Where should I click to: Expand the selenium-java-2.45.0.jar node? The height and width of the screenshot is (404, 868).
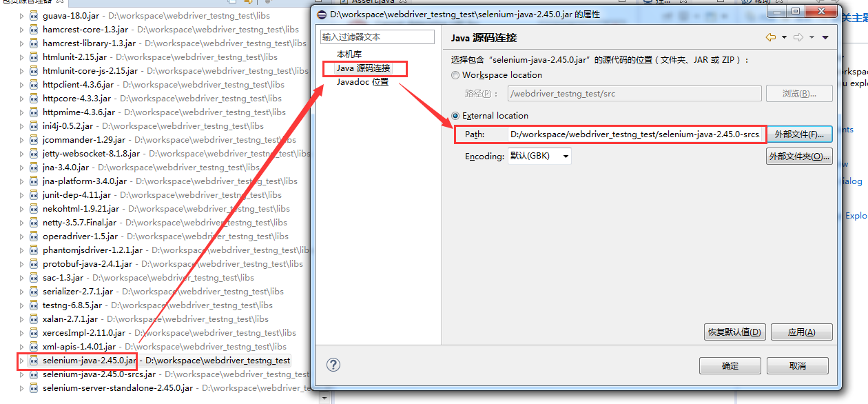pyautogui.click(x=21, y=360)
